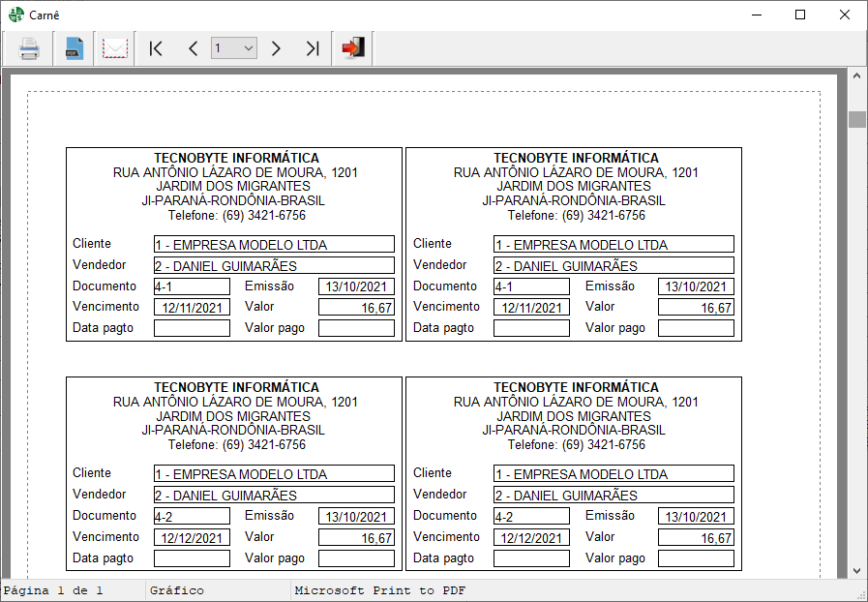Go to the first page
Image resolution: width=868 pixels, height=602 pixels.
[156, 48]
